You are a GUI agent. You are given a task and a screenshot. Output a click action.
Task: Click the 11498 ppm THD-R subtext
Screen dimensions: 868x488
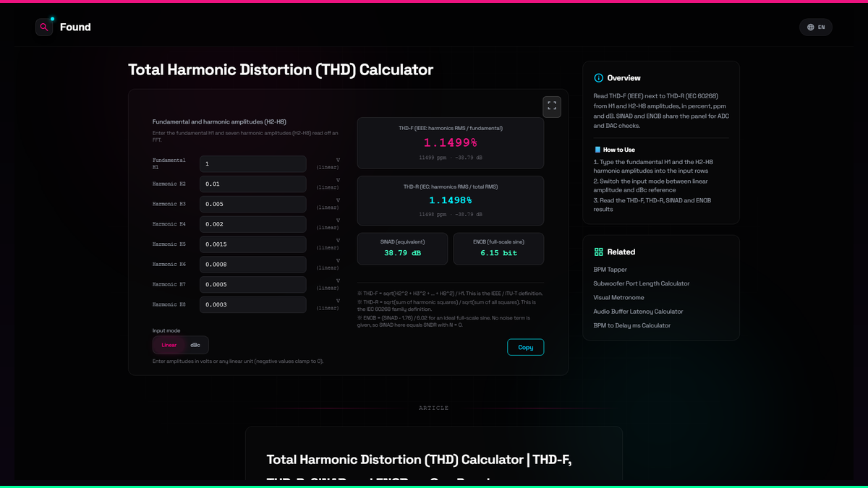click(x=451, y=215)
